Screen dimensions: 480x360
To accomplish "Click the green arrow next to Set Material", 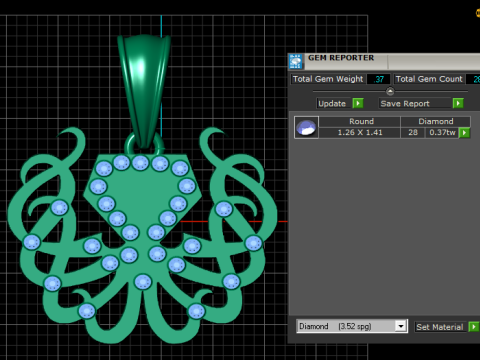I will tap(473, 327).
